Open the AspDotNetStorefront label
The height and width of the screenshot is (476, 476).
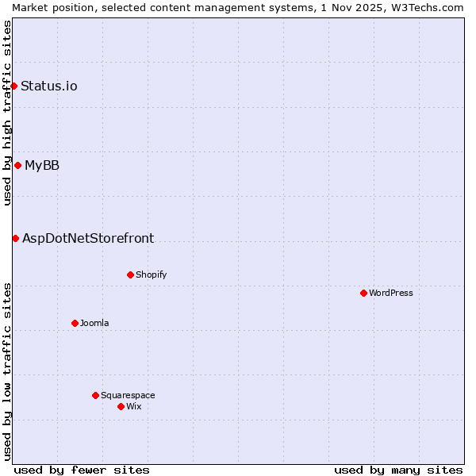tap(88, 238)
